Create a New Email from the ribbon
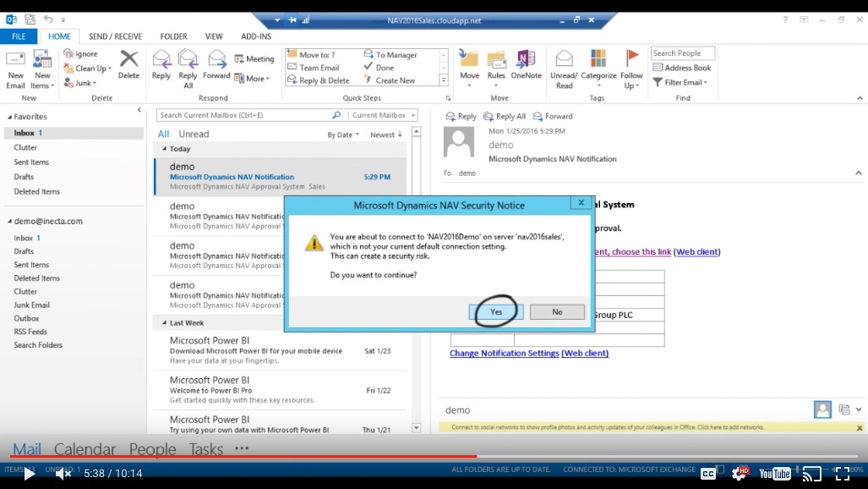868x489 pixels. [x=15, y=70]
